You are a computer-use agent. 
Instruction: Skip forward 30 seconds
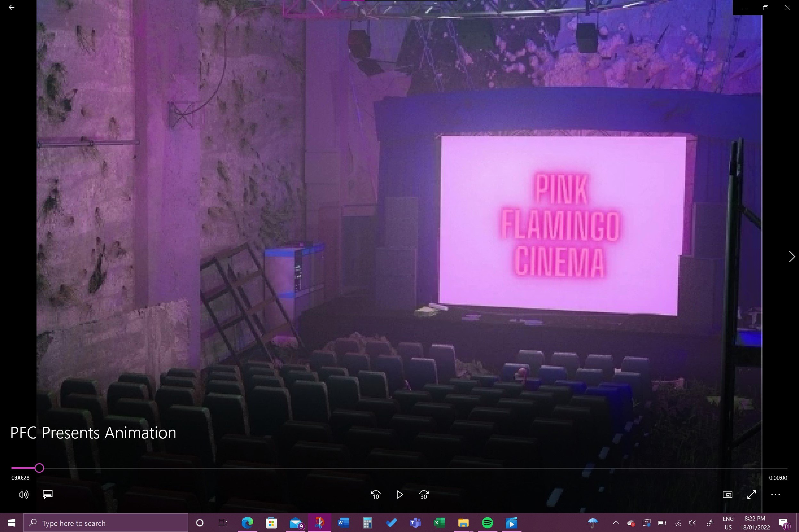pos(424,495)
